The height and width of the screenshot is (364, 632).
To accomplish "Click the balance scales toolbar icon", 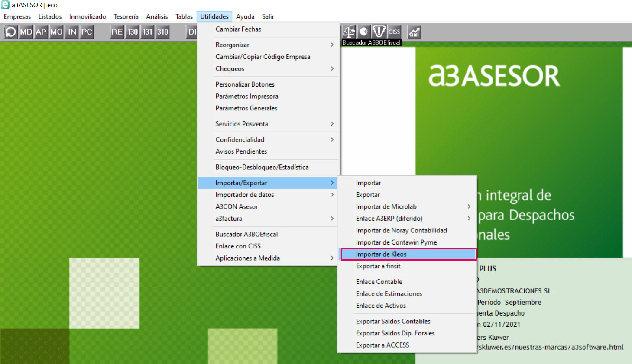I will click(349, 32).
